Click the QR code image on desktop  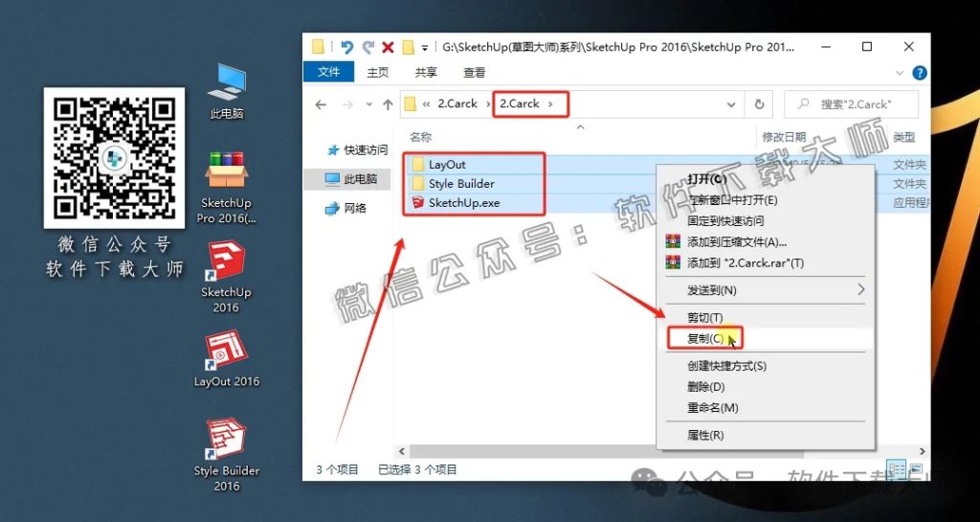(x=114, y=157)
